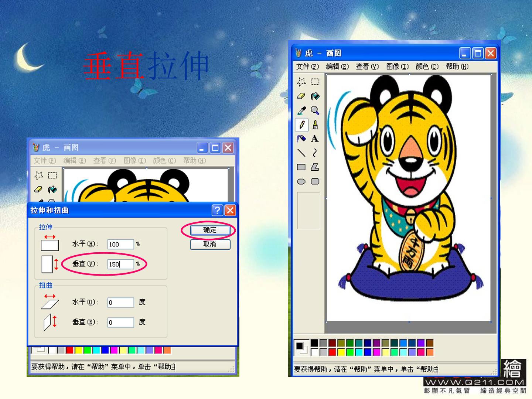This screenshot has height=399, width=532.
Task: Click Paint app icon in right window title bar
Action: 299,53
